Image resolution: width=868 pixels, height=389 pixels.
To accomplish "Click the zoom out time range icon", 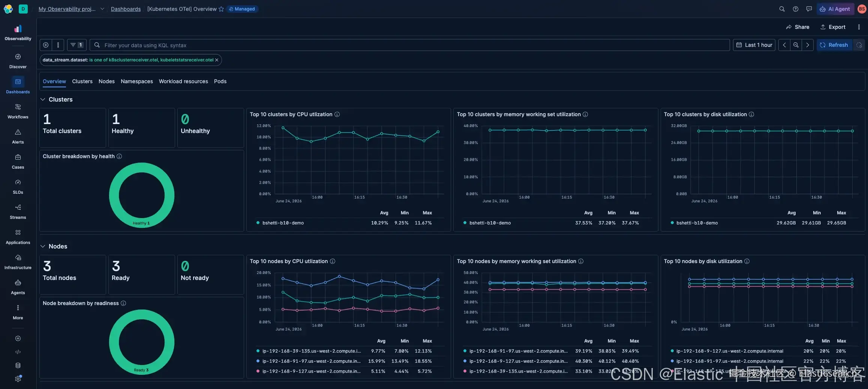I will pos(796,45).
